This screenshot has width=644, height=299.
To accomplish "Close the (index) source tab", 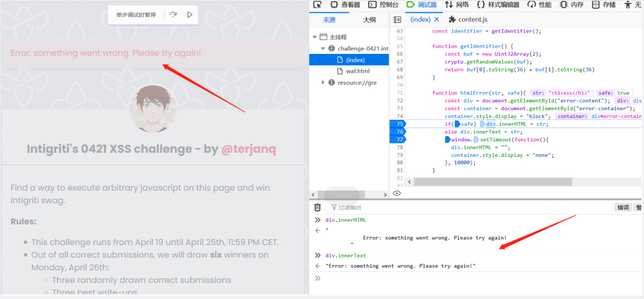I will pyautogui.click(x=437, y=20).
